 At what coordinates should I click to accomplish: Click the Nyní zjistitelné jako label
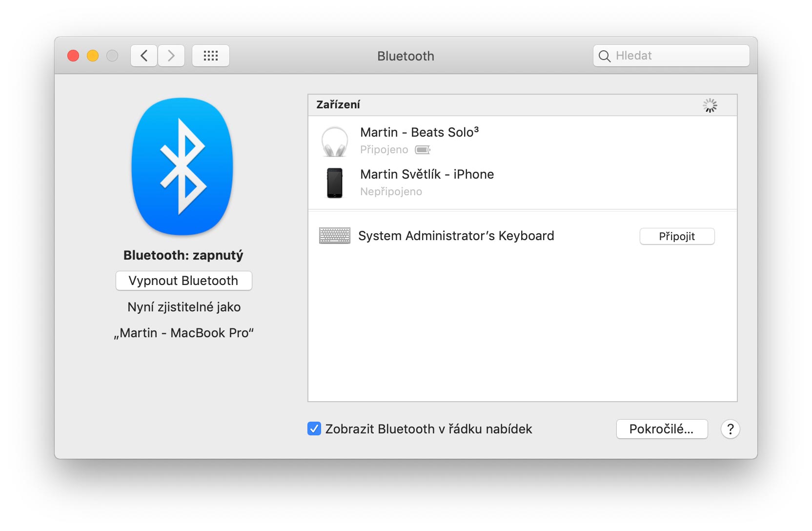[x=184, y=307]
